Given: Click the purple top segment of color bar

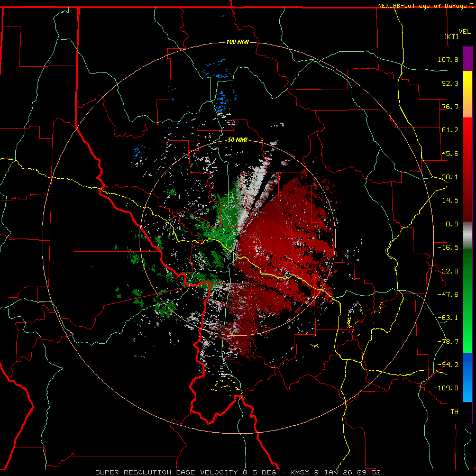Looking at the screenshot, I should tap(467, 59).
